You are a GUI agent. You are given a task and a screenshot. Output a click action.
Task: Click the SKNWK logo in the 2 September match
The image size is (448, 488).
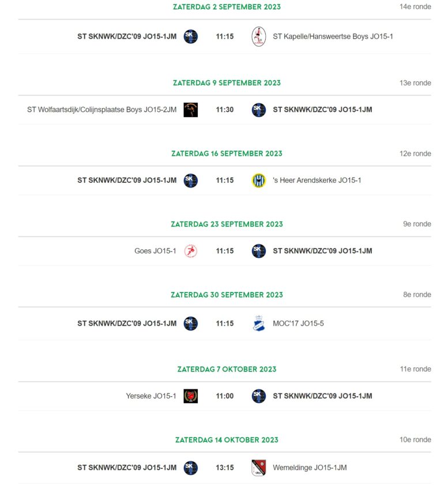click(x=191, y=36)
